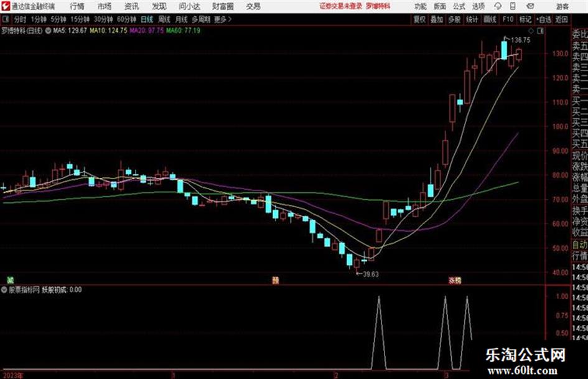Click the 预 marker below the candlesticks
Screen dimensions: 588x379
(x=275, y=280)
